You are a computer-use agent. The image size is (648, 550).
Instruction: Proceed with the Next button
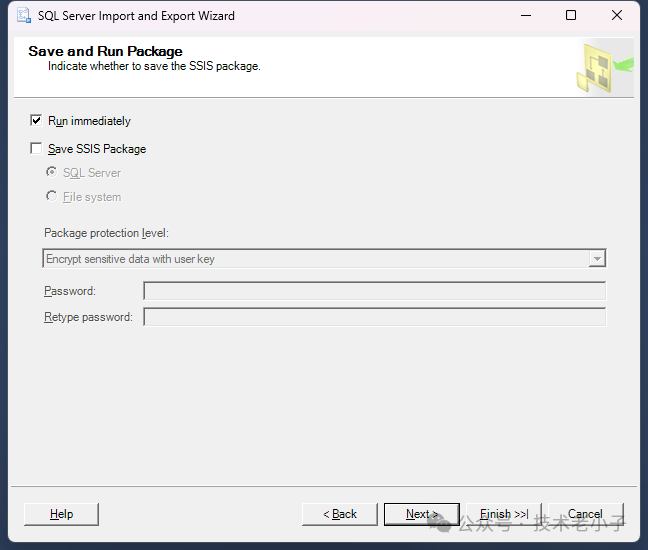coord(422,514)
